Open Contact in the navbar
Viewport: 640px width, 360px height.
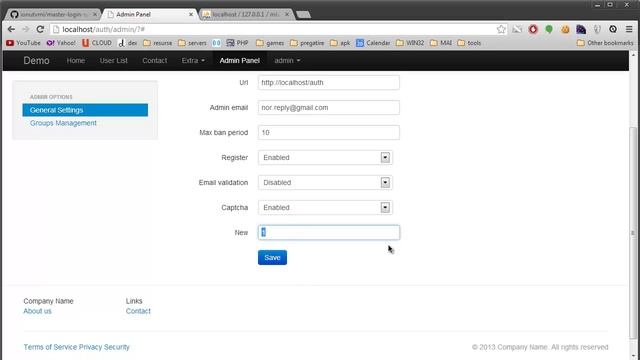pos(154,60)
